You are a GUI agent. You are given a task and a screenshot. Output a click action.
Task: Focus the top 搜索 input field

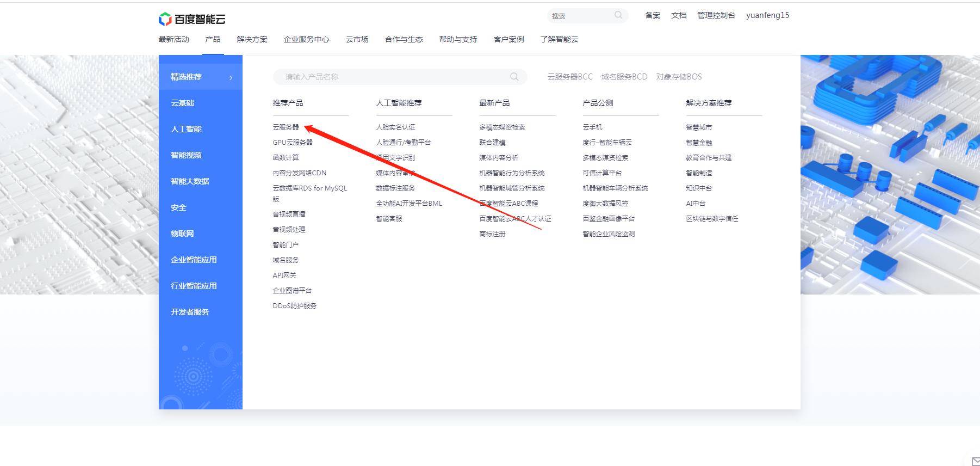(x=587, y=16)
